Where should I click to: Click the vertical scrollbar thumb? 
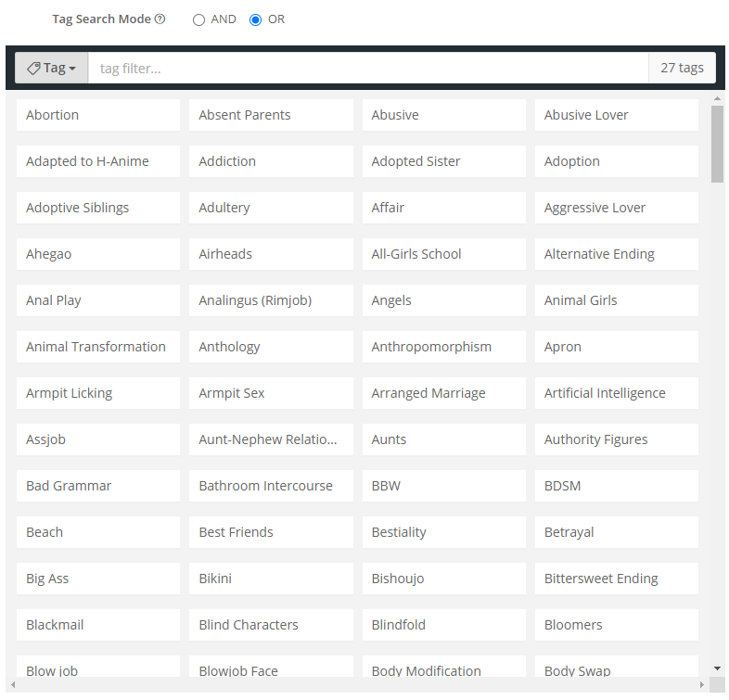717,144
